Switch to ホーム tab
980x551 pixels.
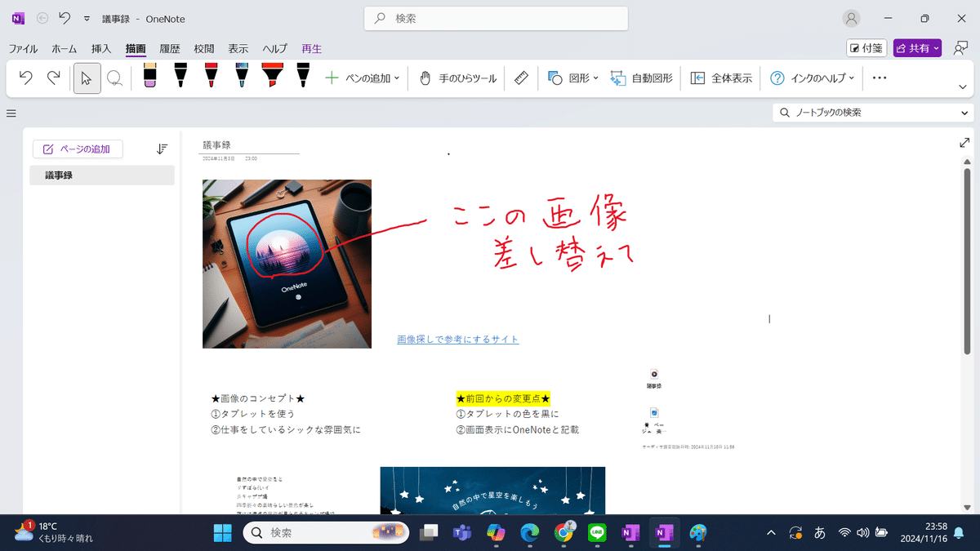click(65, 49)
